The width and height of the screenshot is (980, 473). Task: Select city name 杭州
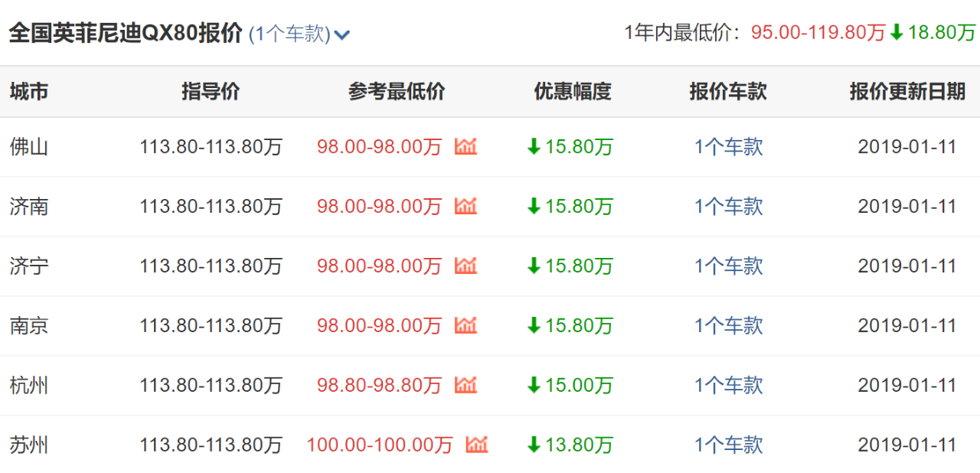29,386
